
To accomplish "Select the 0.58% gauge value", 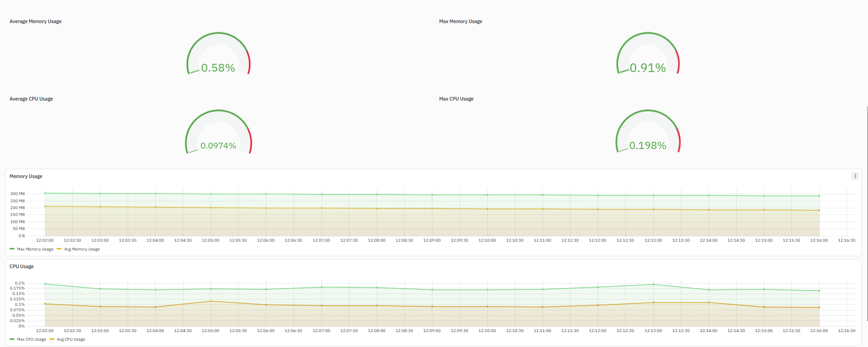I will point(218,68).
